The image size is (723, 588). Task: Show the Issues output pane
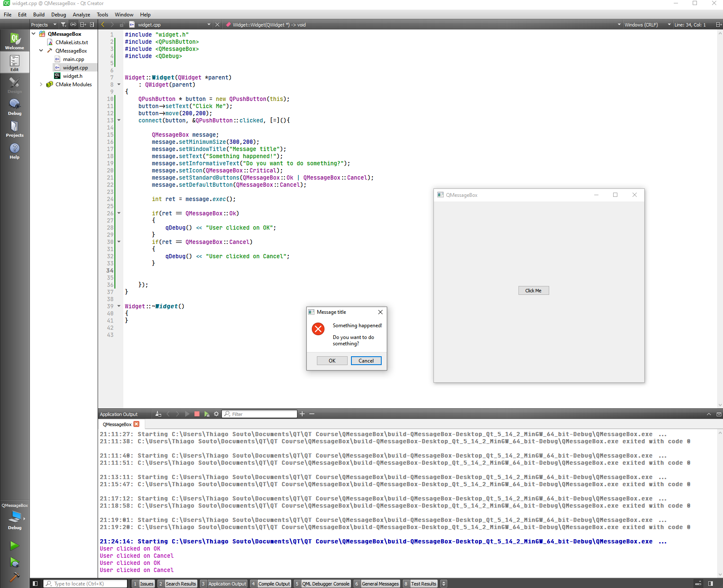pos(143,583)
